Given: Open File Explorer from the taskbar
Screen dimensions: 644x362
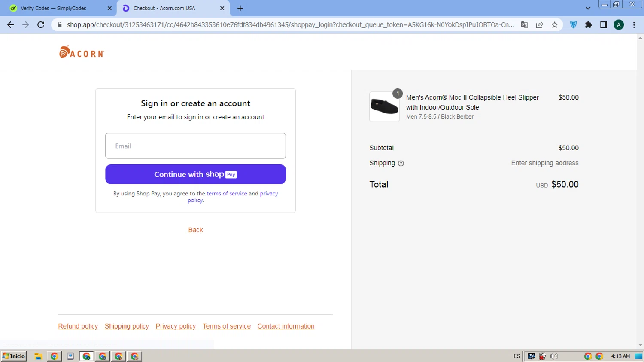Looking at the screenshot, I should pyautogui.click(x=38, y=356).
